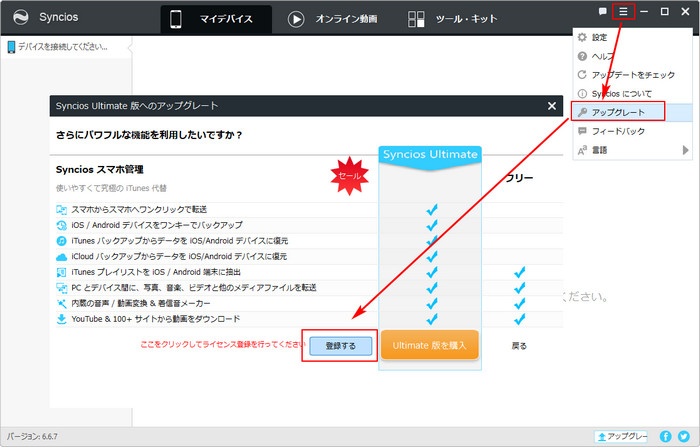Click text 内蔵の音声 / 動画変換 & 着信音メーカー

141,304
